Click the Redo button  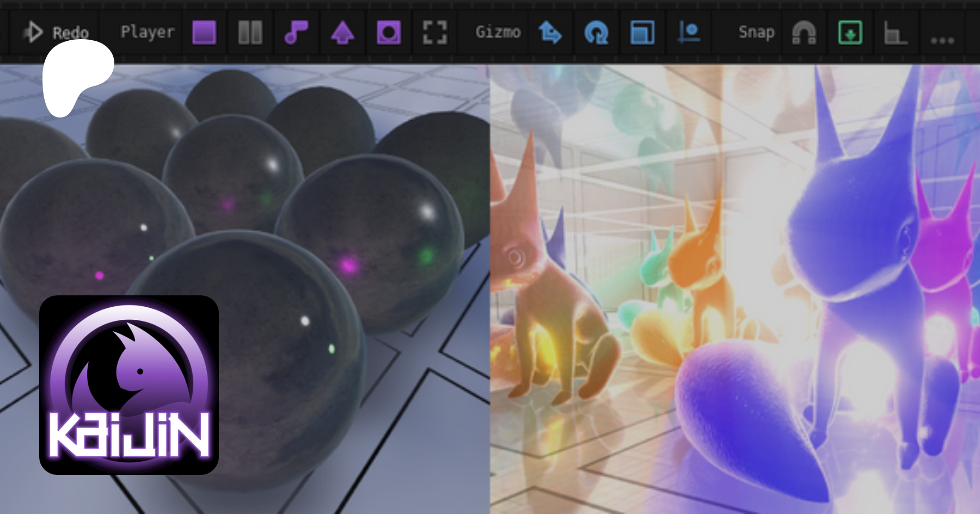point(57,32)
